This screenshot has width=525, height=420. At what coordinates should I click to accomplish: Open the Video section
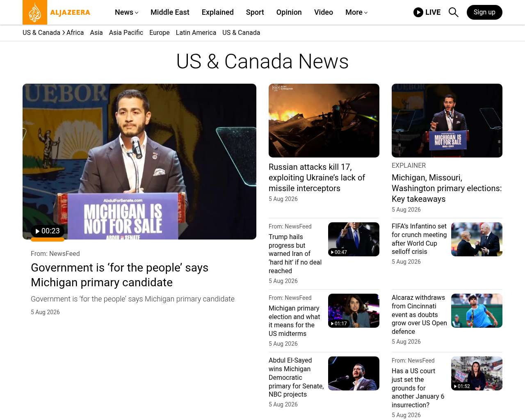(324, 12)
